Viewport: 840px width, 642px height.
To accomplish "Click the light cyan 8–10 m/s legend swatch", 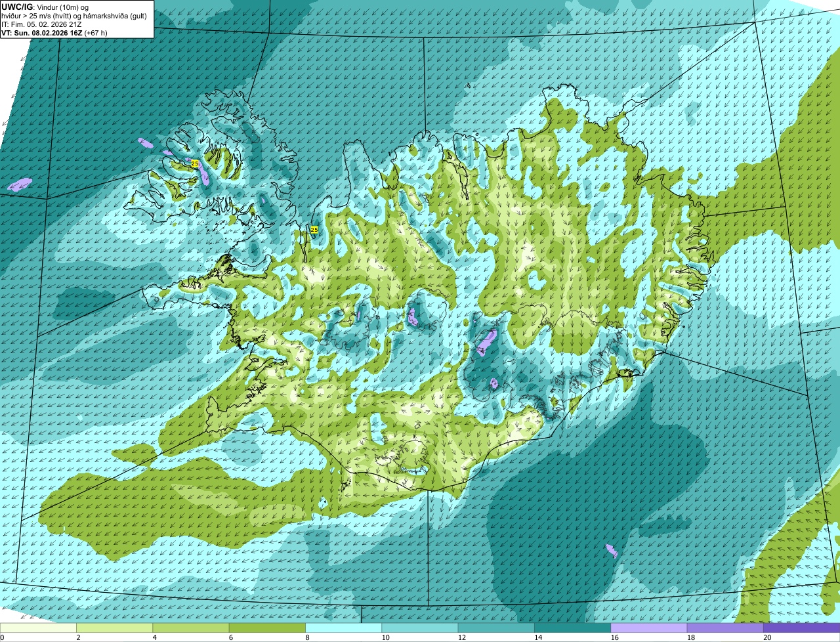I will (344, 628).
